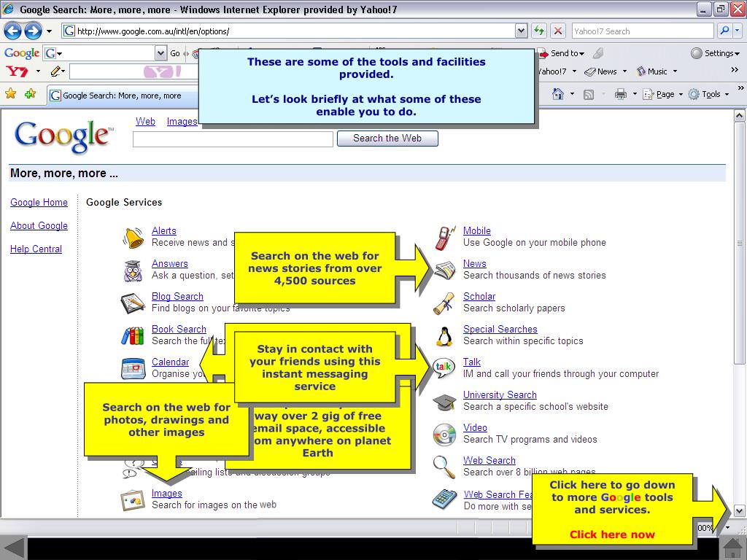Click the Print icon in command bar
The width and height of the screenshot is (747, 560).
point(620,94)
